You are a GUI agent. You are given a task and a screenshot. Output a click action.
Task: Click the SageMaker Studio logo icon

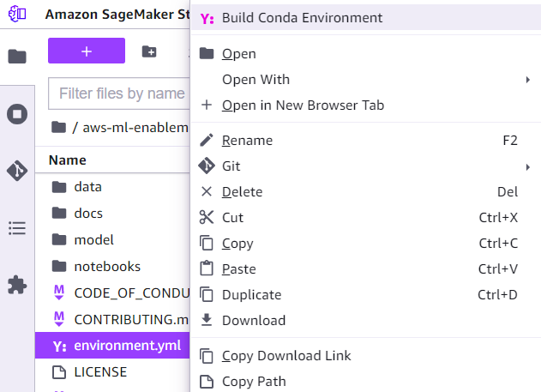click(x=17, y=14)
